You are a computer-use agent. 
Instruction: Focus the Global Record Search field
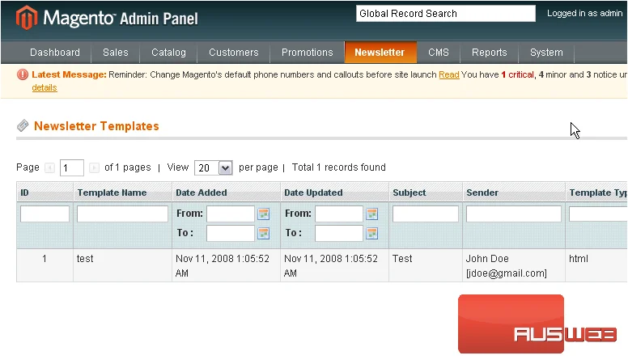(446, 14)
